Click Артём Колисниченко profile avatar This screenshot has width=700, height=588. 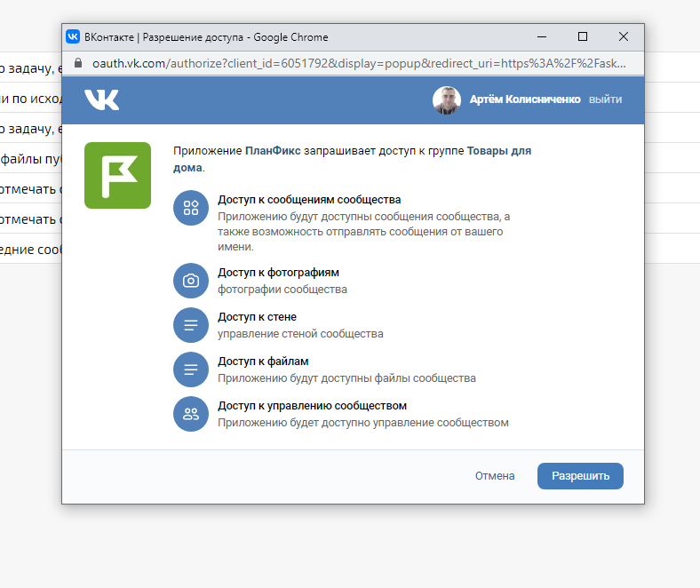click(x=447, y=100)
